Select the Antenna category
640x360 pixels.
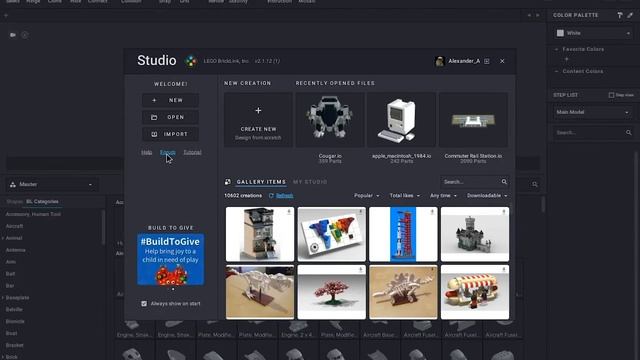16,250
